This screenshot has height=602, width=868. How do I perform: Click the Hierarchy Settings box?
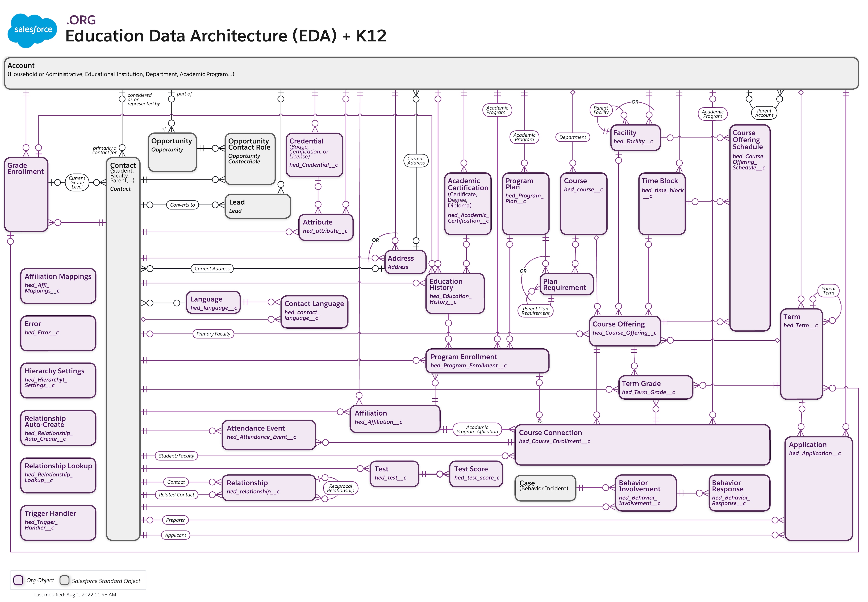(x=58, y=381)
